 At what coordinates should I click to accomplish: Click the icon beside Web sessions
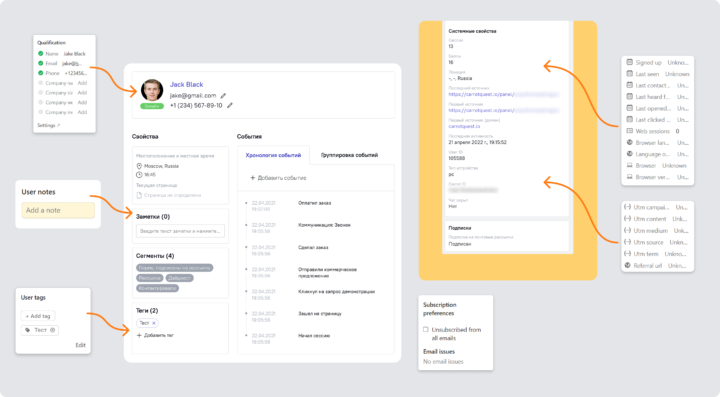(x=630, y=131)
